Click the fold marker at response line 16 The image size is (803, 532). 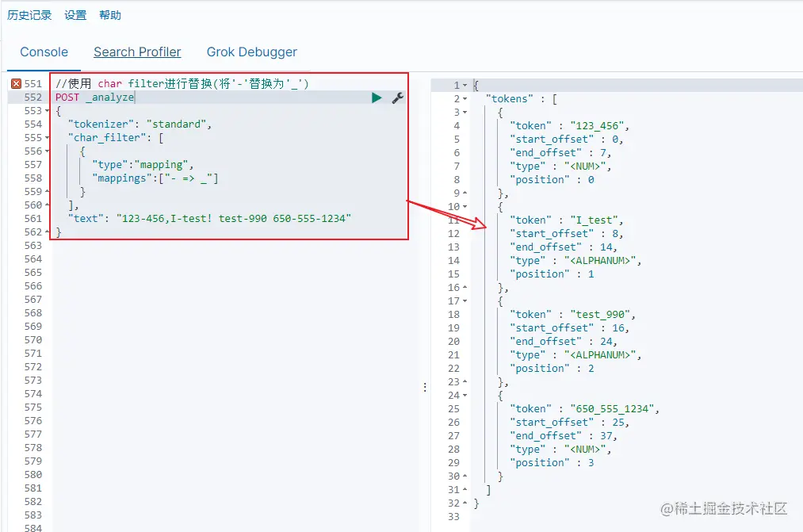tap(465, 288)
